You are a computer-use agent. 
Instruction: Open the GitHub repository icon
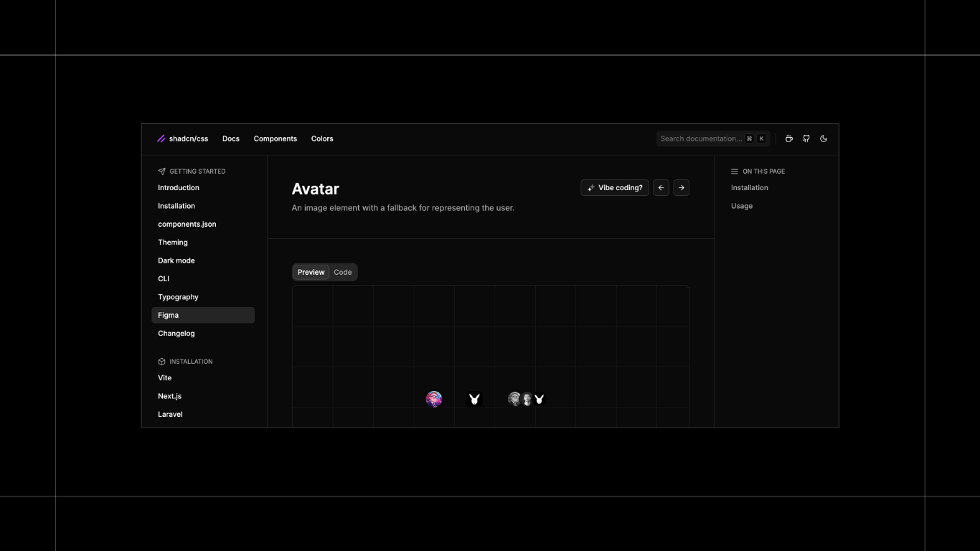pos(806,138)
